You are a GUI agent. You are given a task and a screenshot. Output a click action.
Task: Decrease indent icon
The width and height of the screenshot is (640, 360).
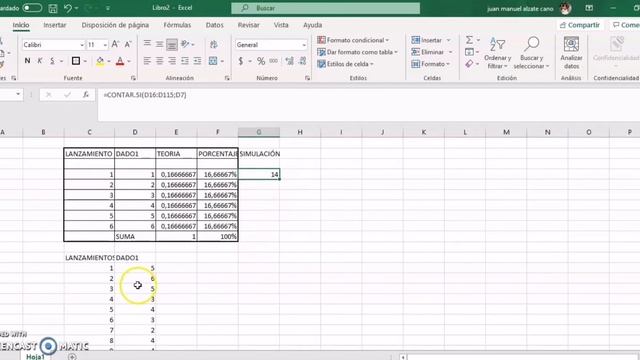185,61
